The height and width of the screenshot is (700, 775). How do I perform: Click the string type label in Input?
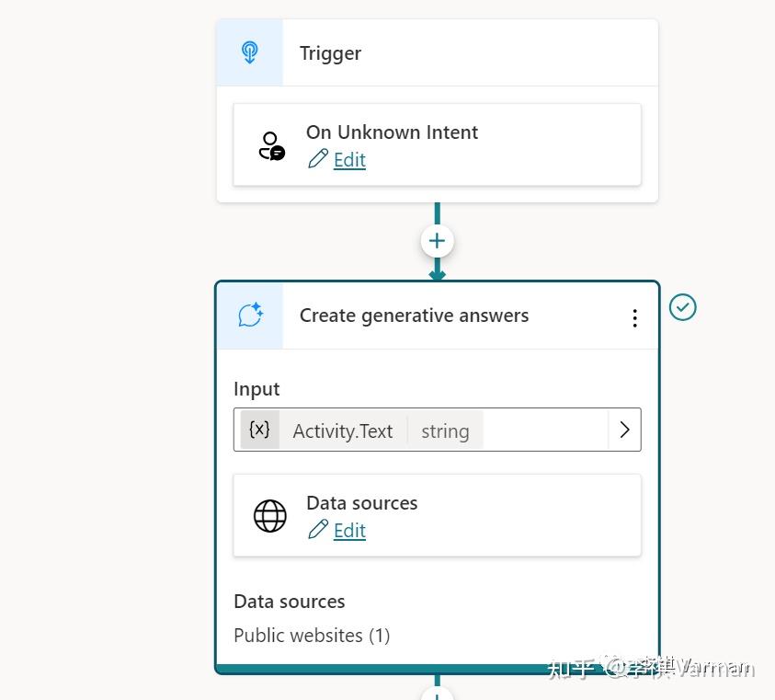point(445,430)
